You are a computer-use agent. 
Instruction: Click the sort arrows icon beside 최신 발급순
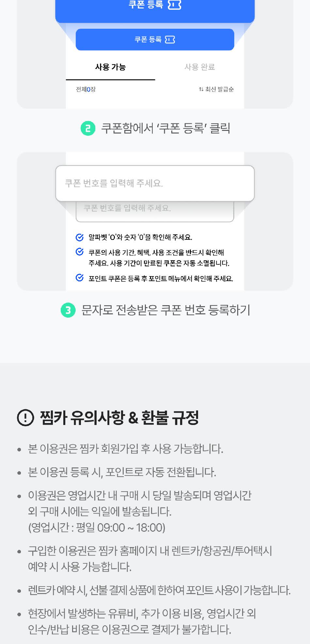pos(201,89)
